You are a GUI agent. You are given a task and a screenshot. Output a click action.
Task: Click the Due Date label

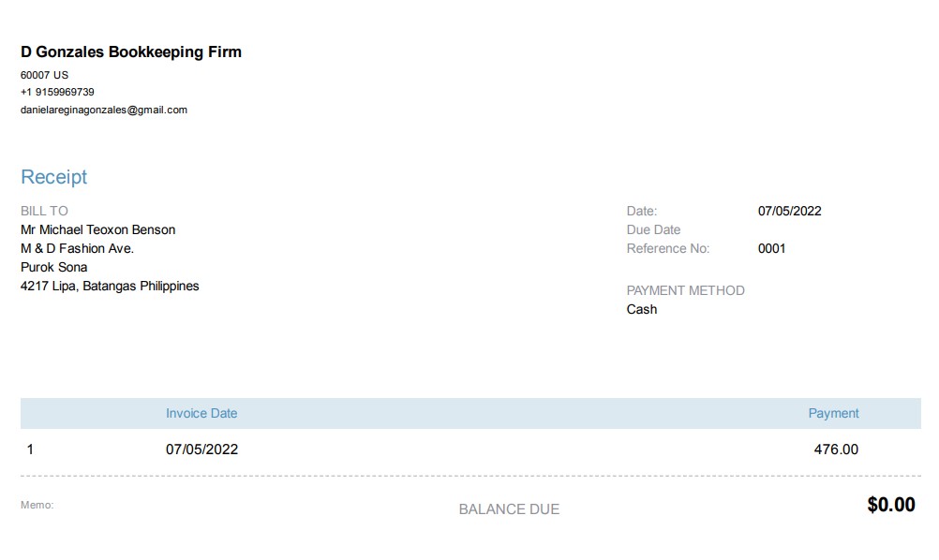point(653,229)
